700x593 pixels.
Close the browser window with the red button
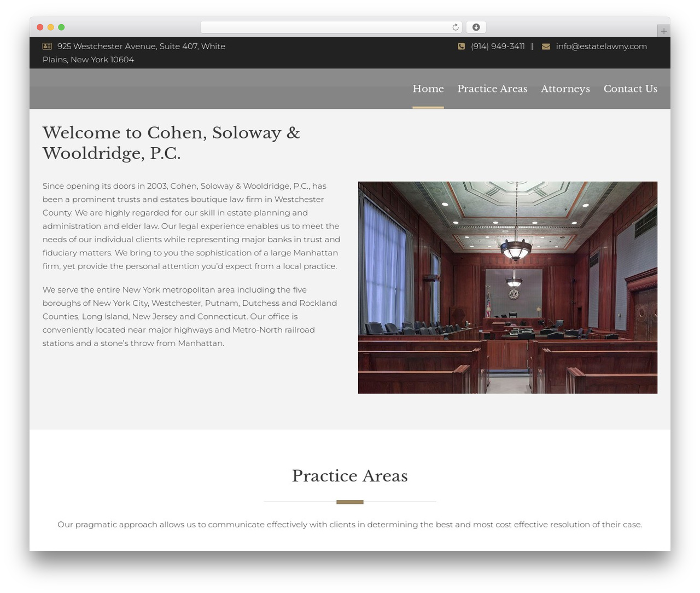(40, 27)
